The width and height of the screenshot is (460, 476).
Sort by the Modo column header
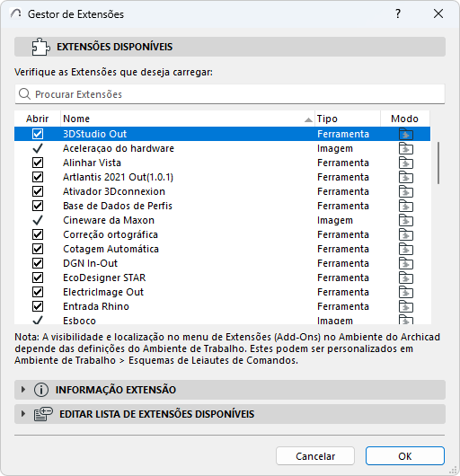(405, 119)
